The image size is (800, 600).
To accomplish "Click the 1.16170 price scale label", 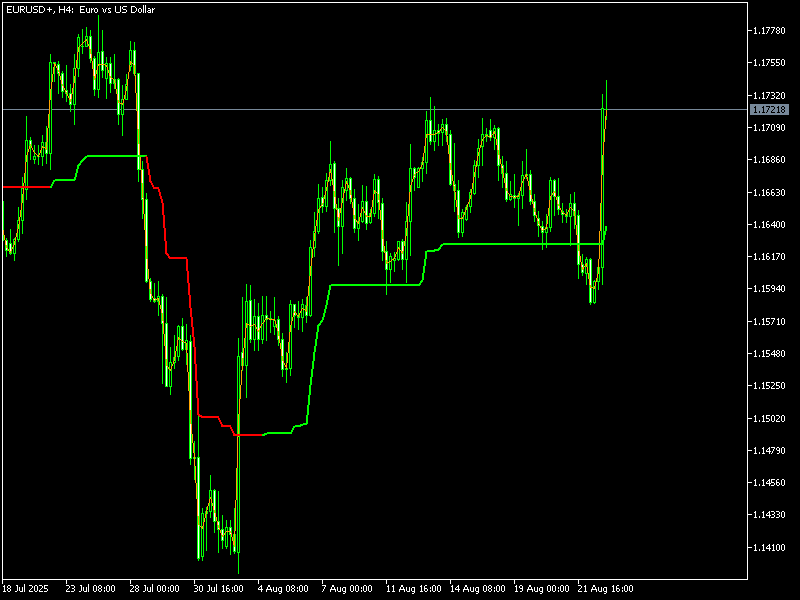I will click(x=769, y=257).
